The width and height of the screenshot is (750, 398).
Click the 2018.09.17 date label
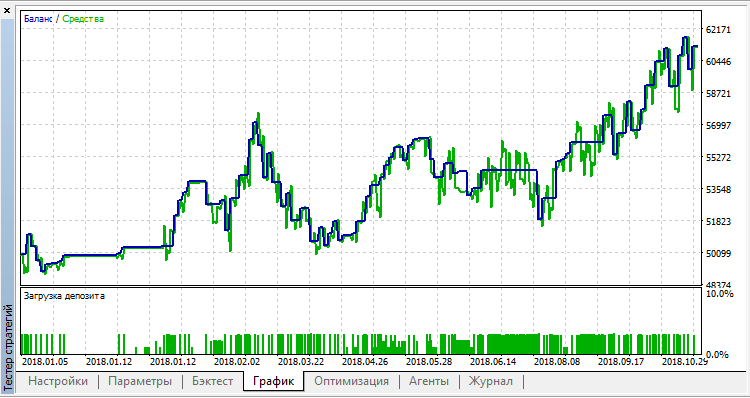pyautogui.click(x=620, y=361)
